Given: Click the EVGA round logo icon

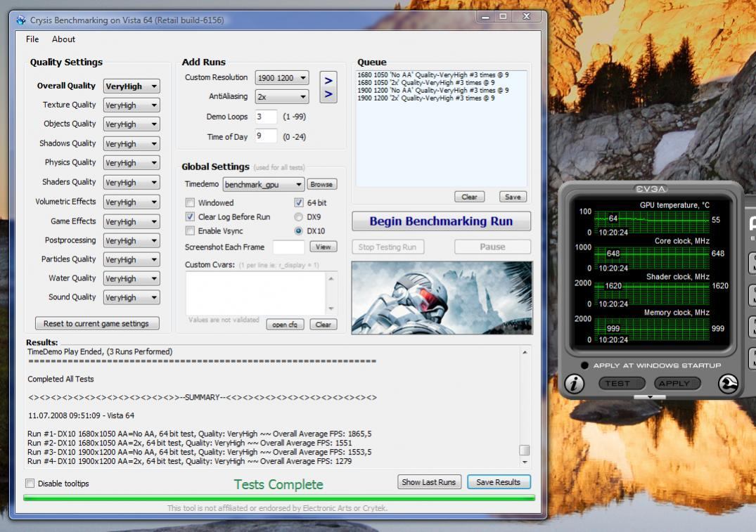Looking at the screenshot, I should [728, 384].
